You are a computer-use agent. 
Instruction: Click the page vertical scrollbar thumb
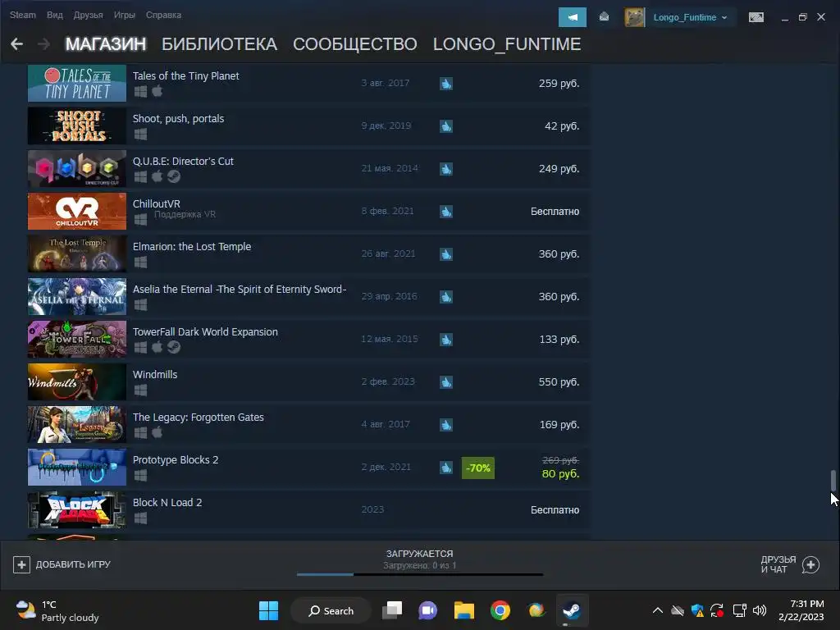(833, 480)
